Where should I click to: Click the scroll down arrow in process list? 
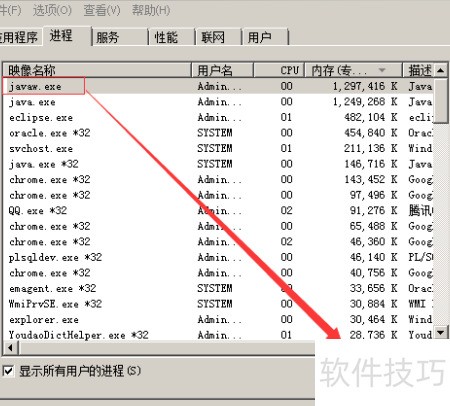pyautogui.click(x=440, y=332)
